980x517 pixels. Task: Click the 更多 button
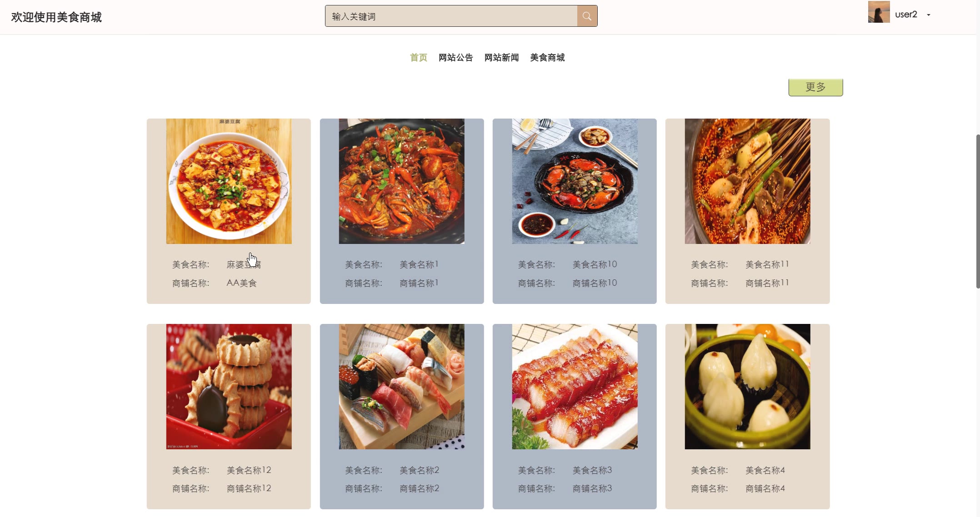(x=815, y=87)
